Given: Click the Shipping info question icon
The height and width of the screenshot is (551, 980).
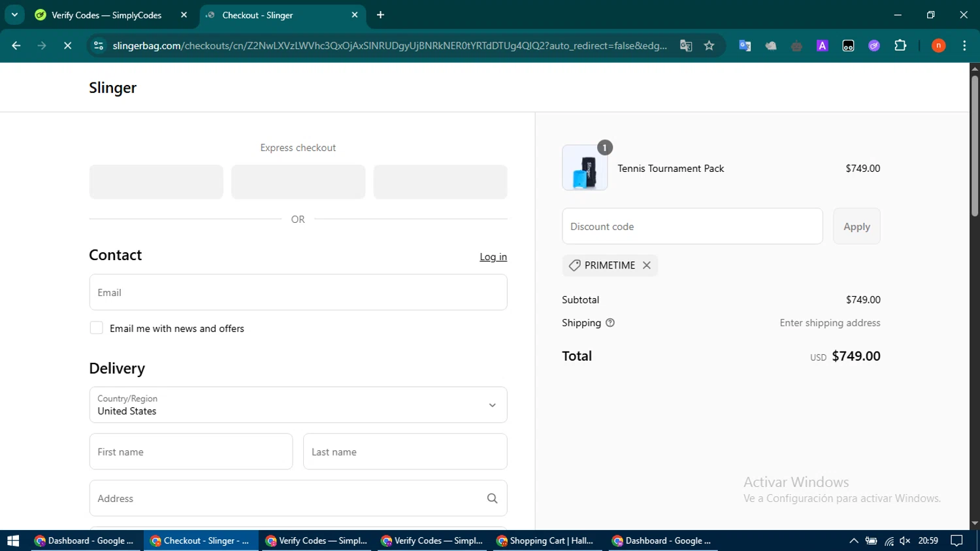Looking at the screenshot, I should [x=610, y=323].
